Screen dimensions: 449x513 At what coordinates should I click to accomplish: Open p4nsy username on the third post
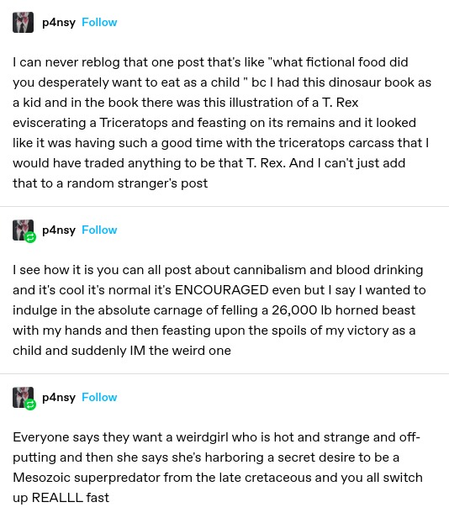(59, 398)
